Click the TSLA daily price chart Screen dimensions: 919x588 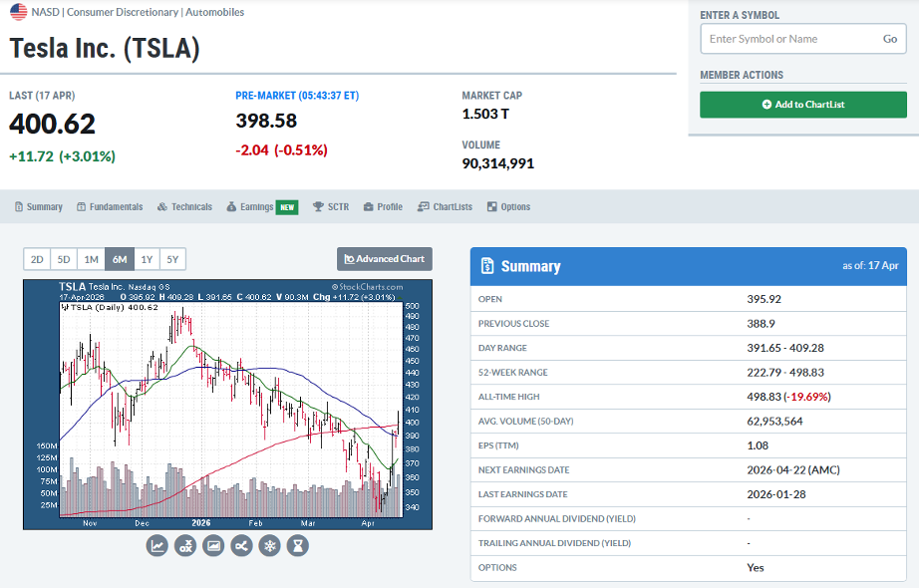(x=227, y=405)
